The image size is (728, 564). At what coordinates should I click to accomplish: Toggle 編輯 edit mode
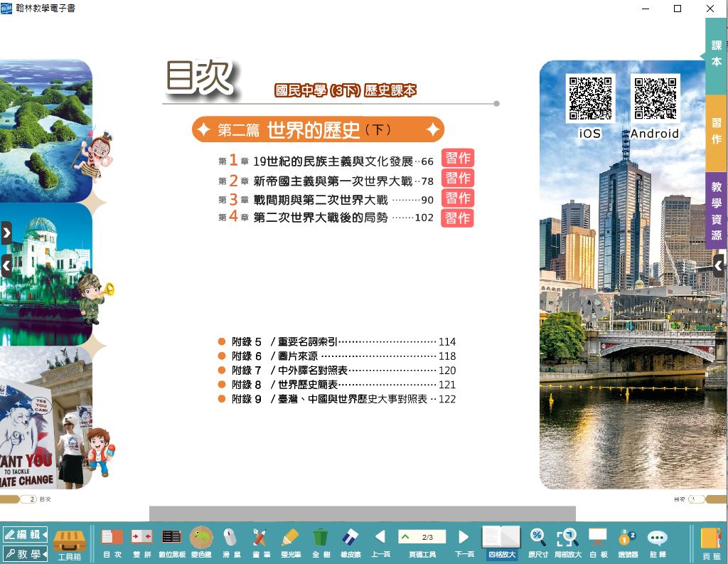click(25, 534)
